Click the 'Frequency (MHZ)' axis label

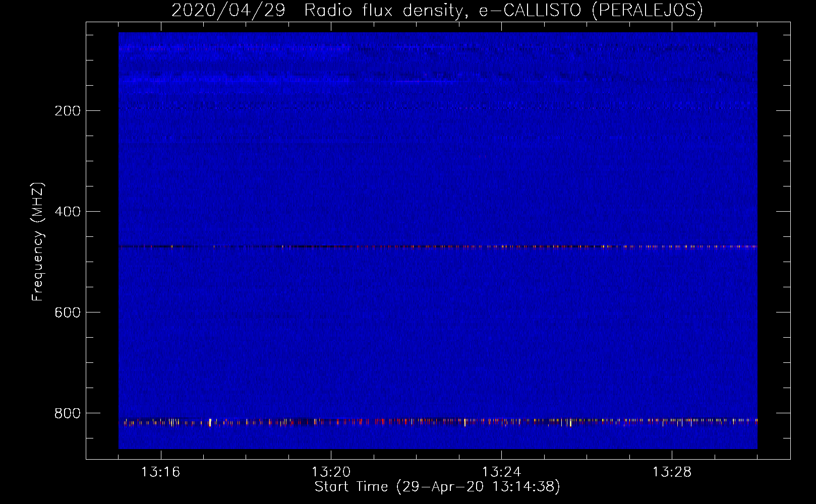[x=38, y=242]
